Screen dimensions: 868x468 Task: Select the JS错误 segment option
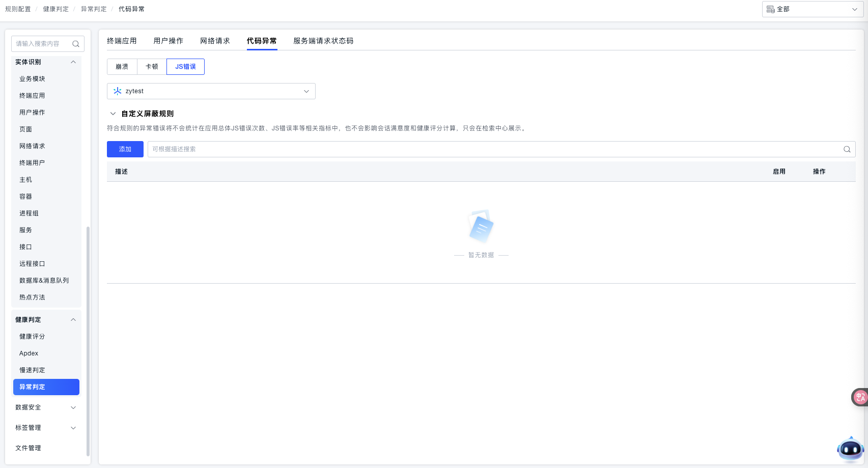[185, 67]
